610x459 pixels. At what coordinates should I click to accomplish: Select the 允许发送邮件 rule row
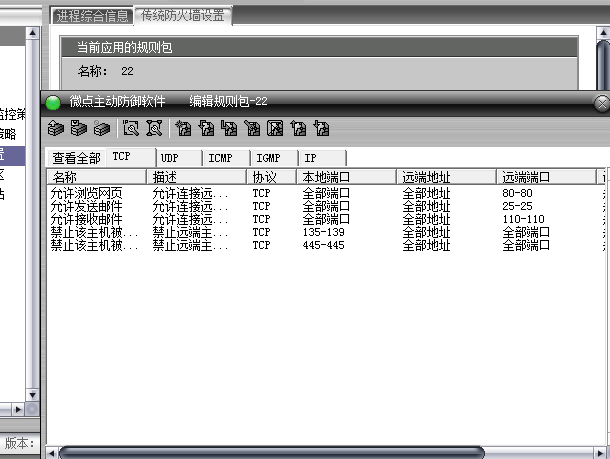pyautogui.click(x=326, y=206)
